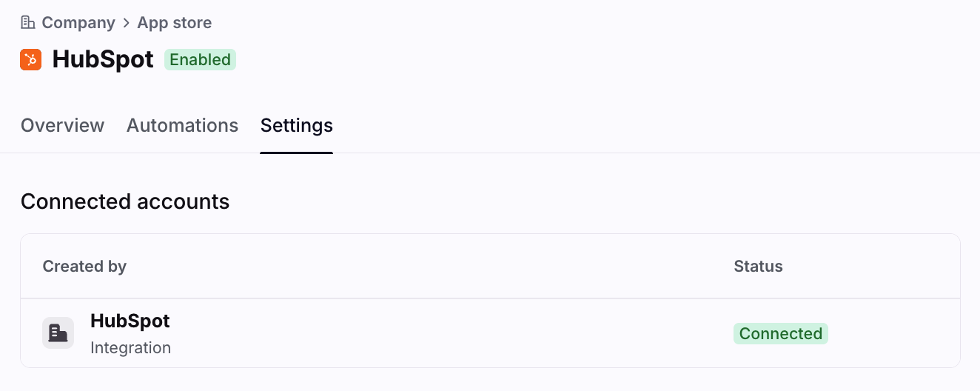Screen dimensions: 980x391
Task: Click the Status column header
Action: click(758, 267)
